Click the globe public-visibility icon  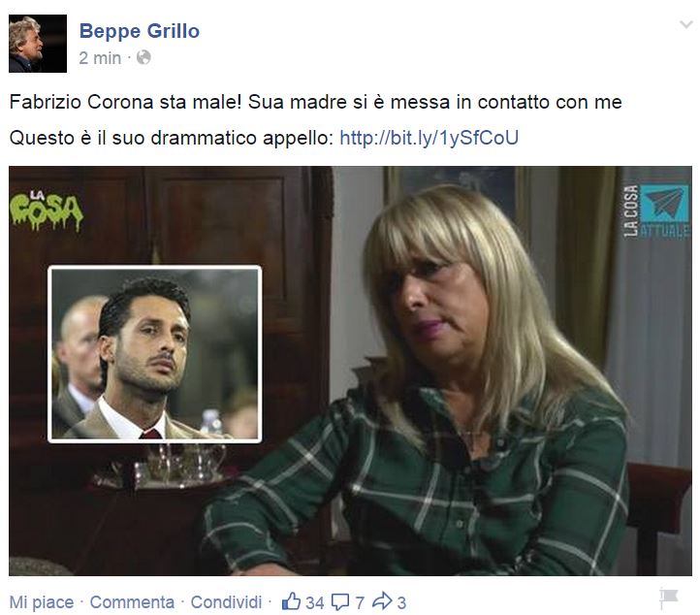click(143, 57)
